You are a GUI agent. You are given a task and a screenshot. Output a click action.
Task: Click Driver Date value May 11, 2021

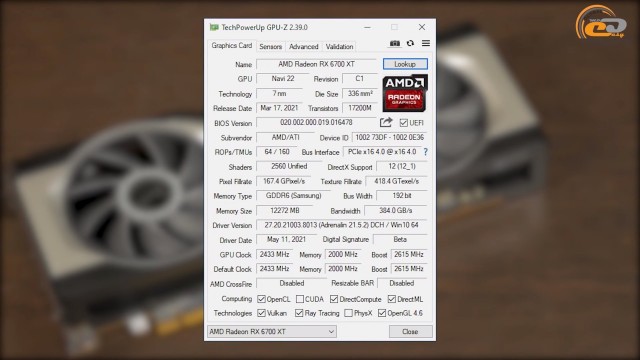point(286,240)
